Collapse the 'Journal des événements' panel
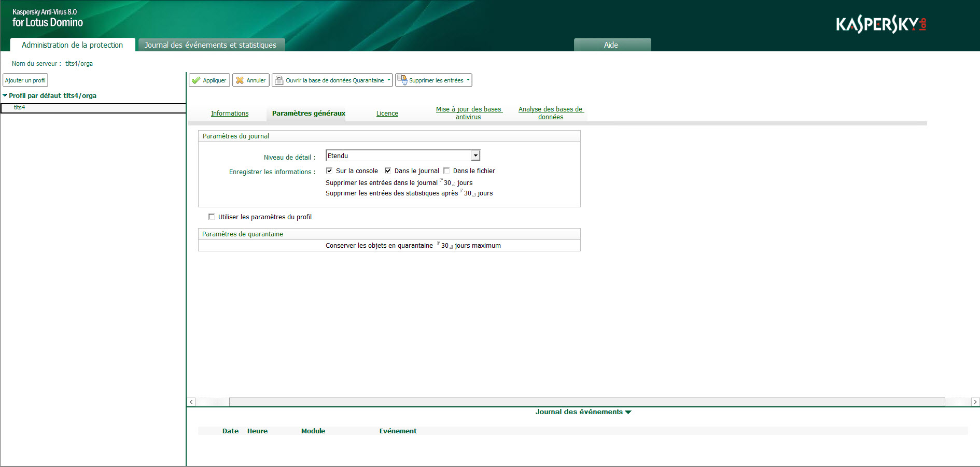The height and width of the screenshot is (467, 980). (x=629, y=412)
